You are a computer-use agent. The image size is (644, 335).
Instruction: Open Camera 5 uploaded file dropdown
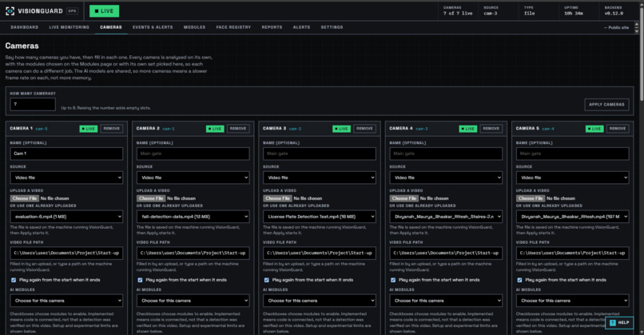tap(572, 216)
